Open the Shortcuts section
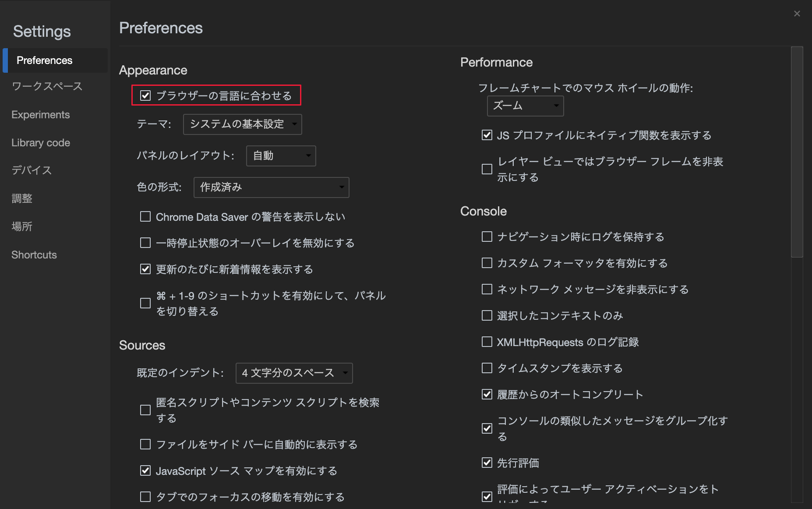 [x=34, y=254]
